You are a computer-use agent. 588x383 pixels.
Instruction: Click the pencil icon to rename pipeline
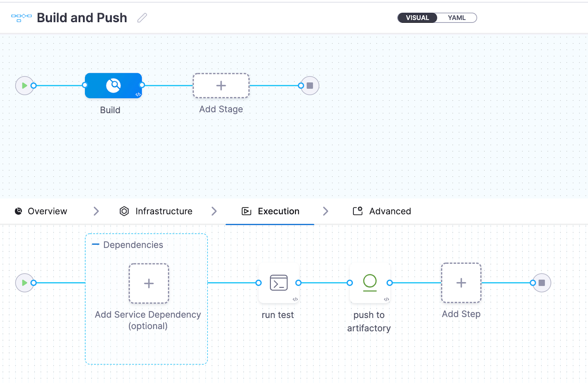pos(142,18)
